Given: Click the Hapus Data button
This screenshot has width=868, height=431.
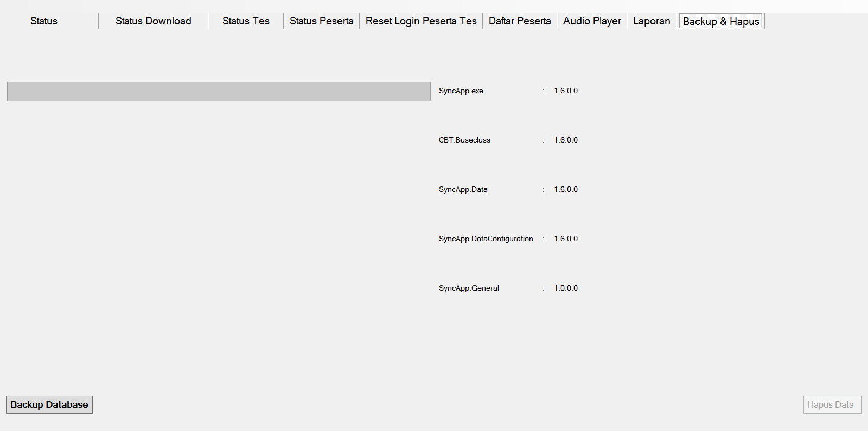Looking at the screenshot, I should tap(832, 404).
